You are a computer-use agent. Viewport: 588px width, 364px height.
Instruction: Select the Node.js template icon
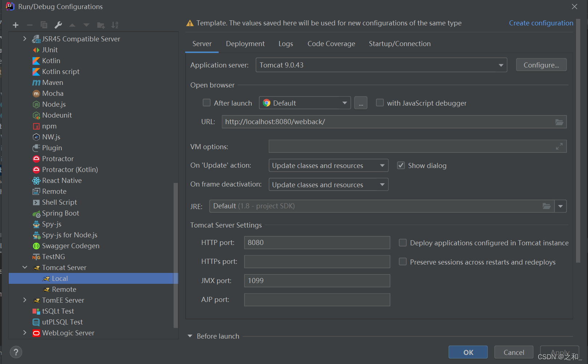[x=36, y=104]
